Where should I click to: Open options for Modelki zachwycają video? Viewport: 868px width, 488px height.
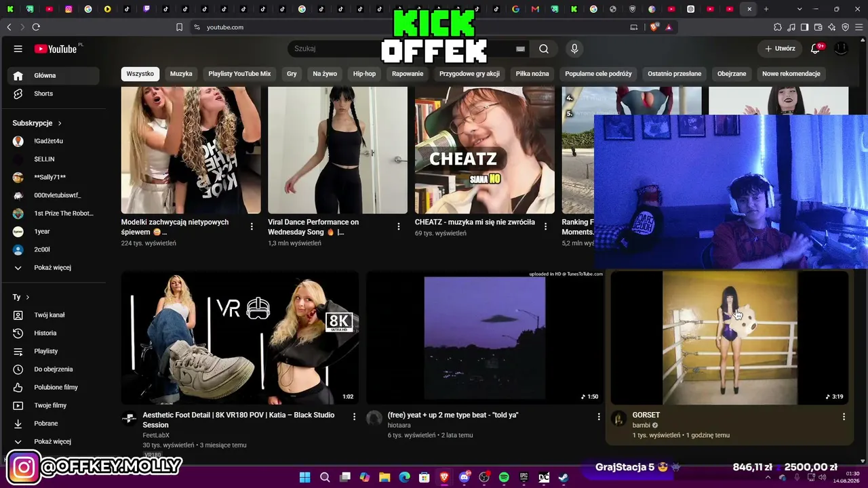[252, 226]
